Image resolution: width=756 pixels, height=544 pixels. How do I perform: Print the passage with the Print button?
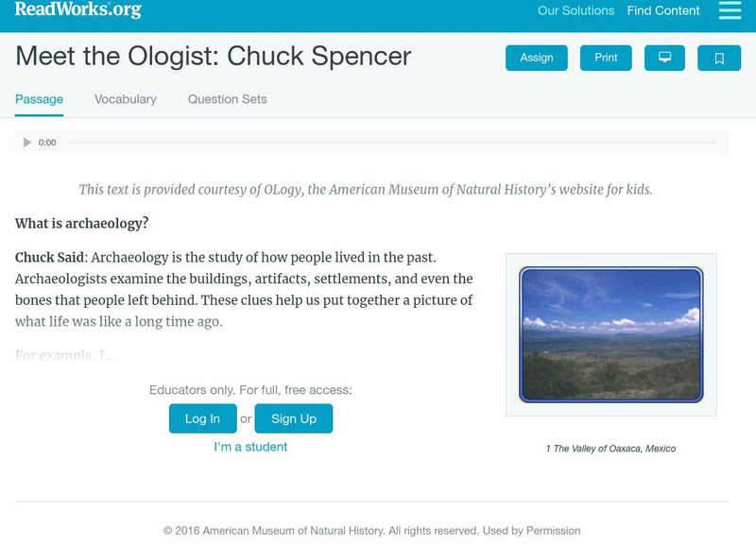606,58
